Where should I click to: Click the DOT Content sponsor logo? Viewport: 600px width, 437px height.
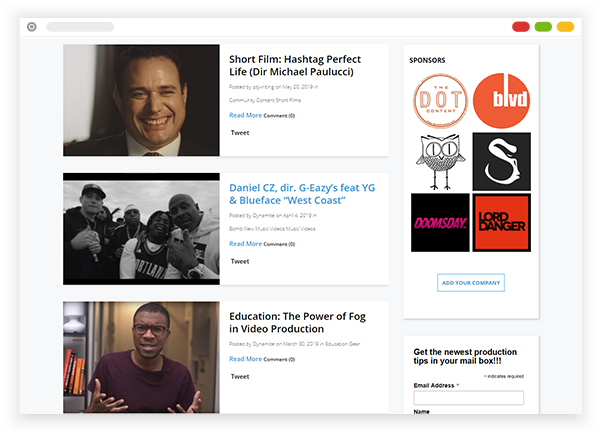(x=440, y=101)
